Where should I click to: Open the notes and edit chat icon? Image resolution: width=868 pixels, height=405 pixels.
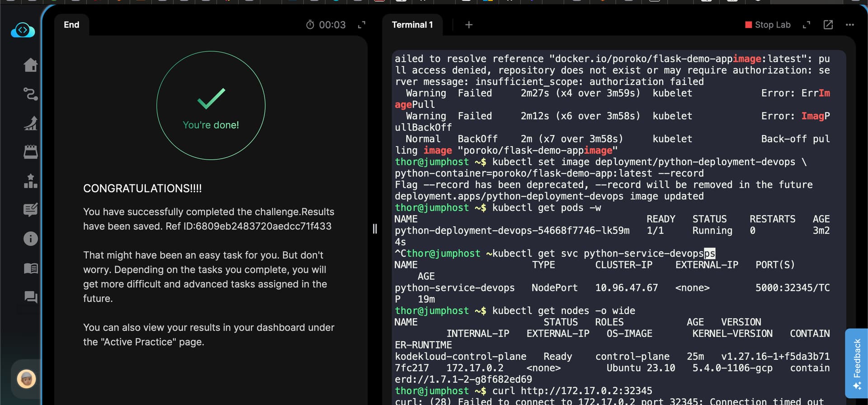pyautogui.click(x=30, y=210)
